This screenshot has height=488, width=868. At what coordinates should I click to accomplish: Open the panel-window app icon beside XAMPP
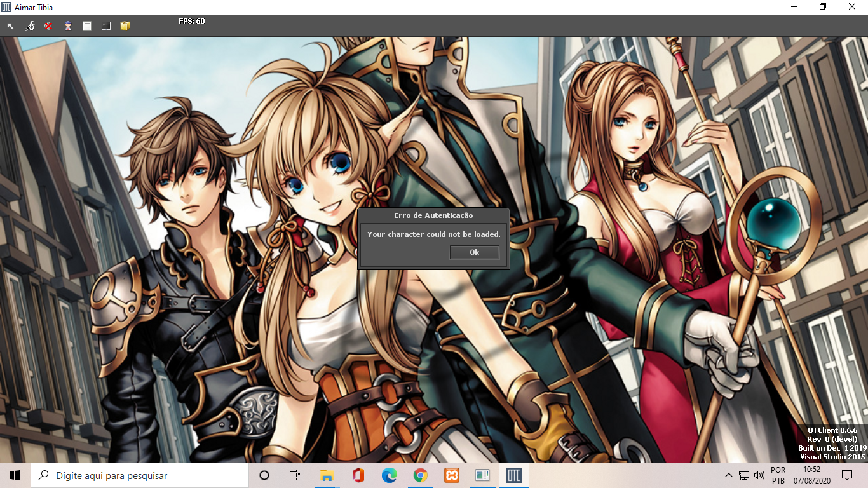click(x=483, y=475)
